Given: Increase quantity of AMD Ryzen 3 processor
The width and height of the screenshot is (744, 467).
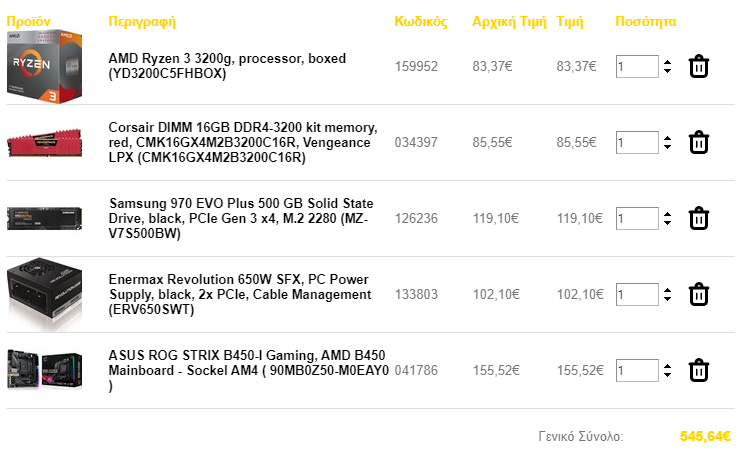Looking at the screenshot, I should click(x=668, y=62).
